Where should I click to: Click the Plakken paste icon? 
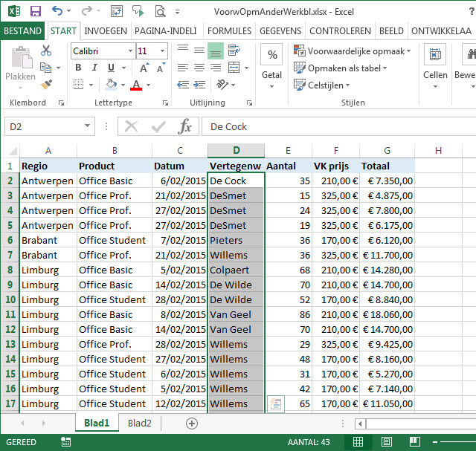21,58
